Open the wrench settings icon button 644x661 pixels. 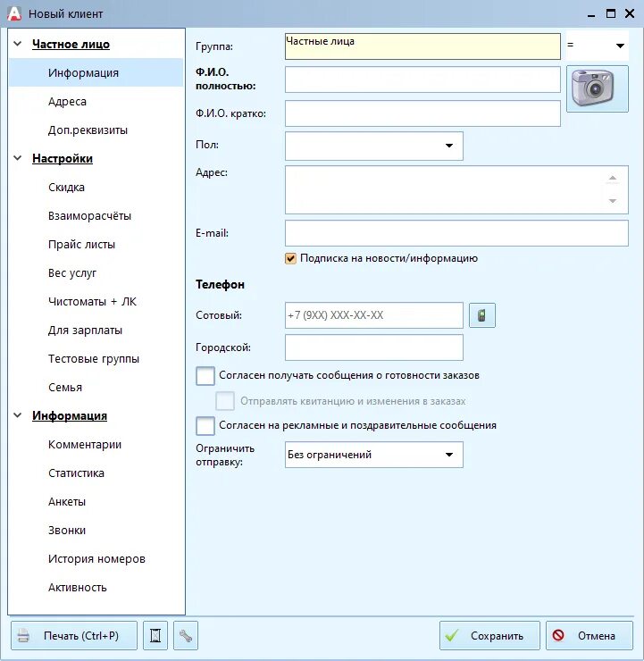point(186,635)
